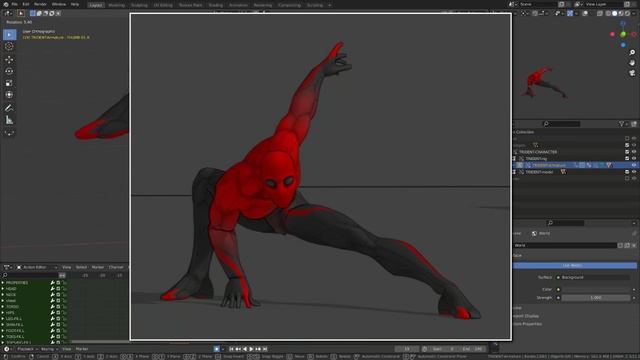Expand the NECK channel group

coord(3,295)
